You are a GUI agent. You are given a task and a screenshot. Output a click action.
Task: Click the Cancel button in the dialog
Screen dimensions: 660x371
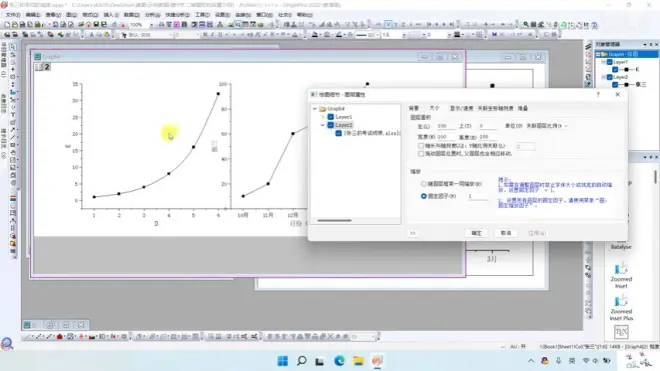pyautogui.click(x=506, y=233)
